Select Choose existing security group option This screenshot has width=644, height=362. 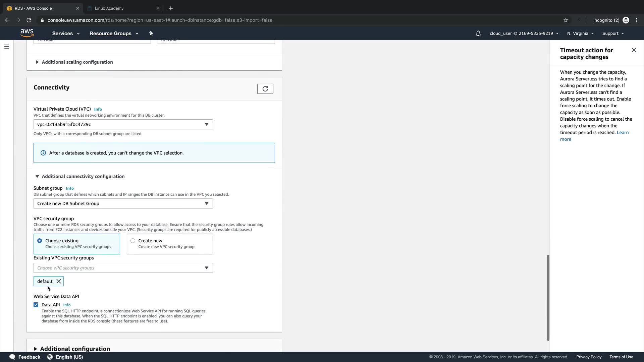pos(40,241)
